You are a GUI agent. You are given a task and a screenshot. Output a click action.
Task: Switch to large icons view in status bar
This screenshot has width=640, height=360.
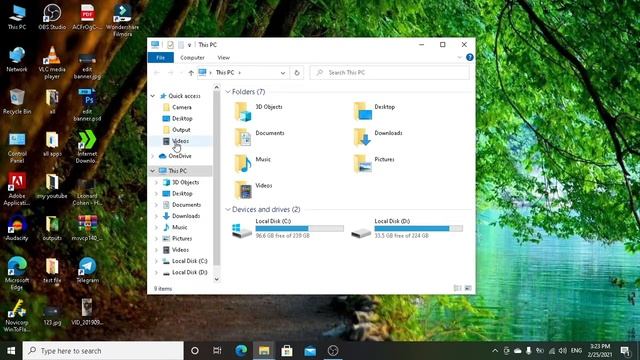click(468, 288)
